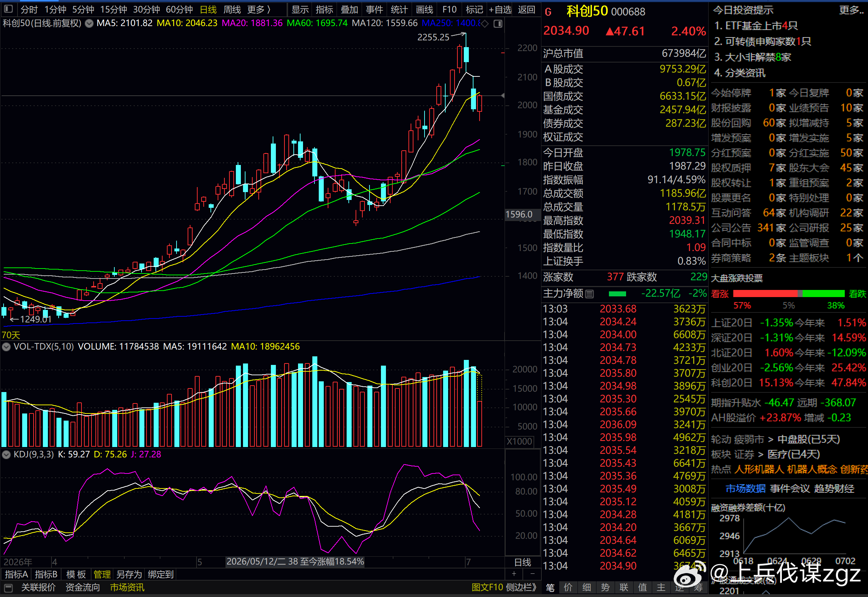Toggle the chart side panel icon
This screenshot has width=868, height=597.
[498, 24]
